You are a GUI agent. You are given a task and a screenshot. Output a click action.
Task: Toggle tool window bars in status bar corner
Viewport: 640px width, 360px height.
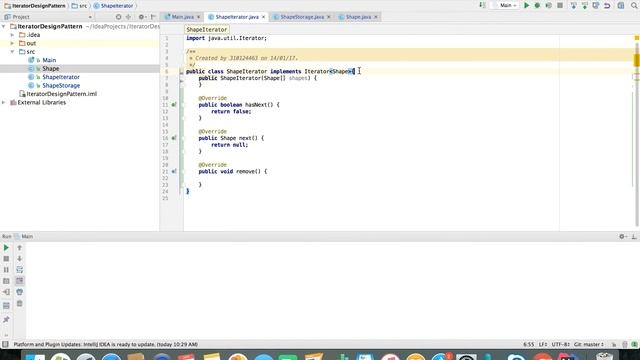[5, 344]
